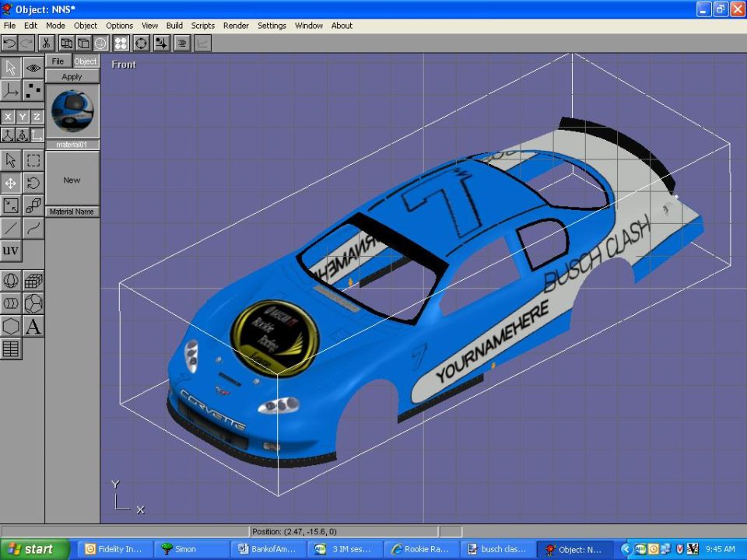747x560 pixels.
Task: Toggle the list items toolbar icon
Action: click(181, 44)
